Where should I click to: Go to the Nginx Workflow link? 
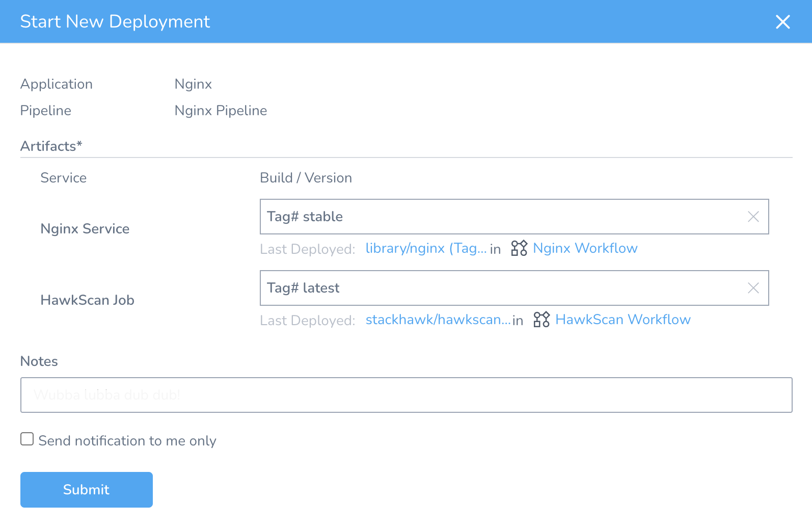coord(585,248)
